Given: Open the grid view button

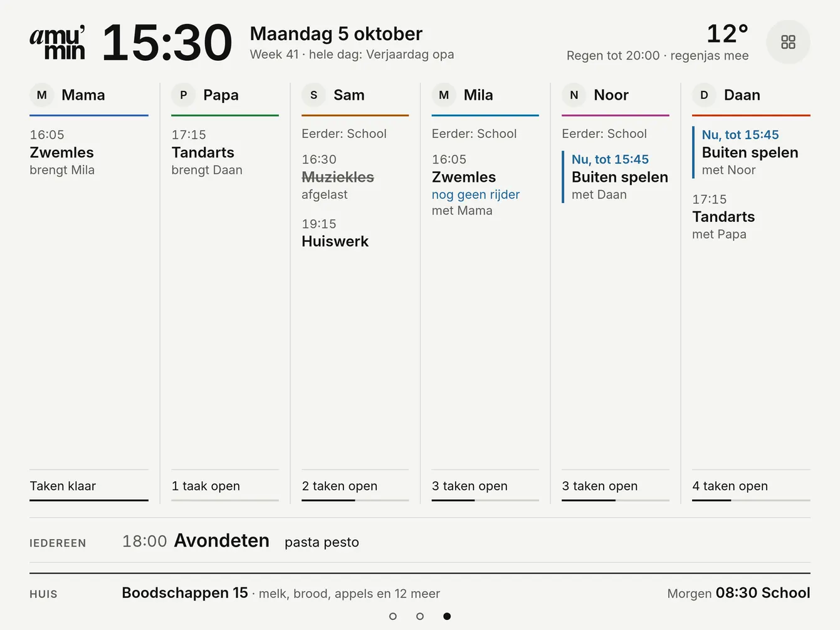Looking at the screenshot, I should coord(788,42).
